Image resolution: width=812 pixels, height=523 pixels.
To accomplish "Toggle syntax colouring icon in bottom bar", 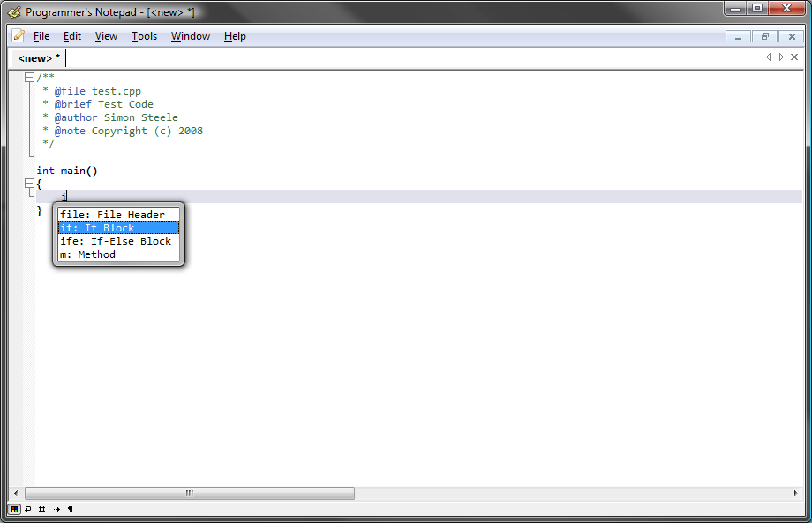I will [14, 510].
